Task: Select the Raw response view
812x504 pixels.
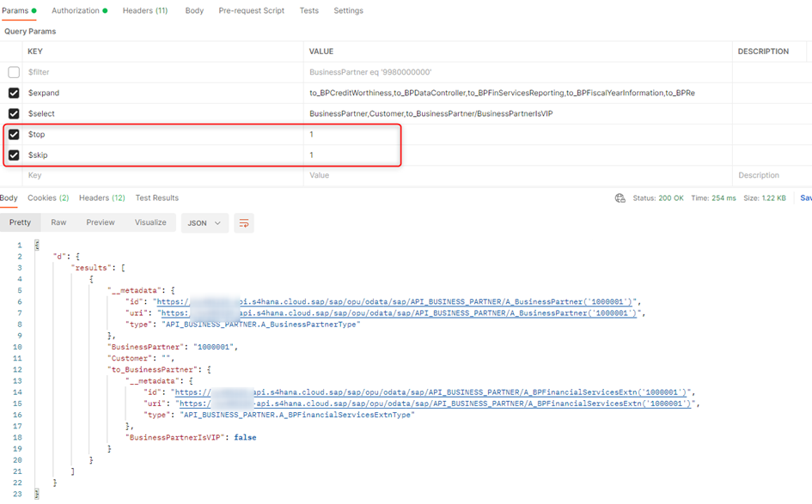Action: pyautogui.click(x=58, y=222)
